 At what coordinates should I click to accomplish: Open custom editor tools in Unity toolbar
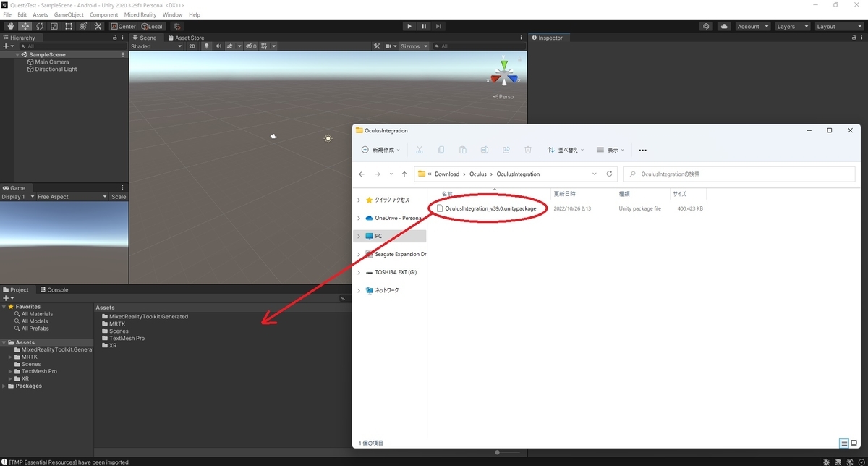coord(98,26)
